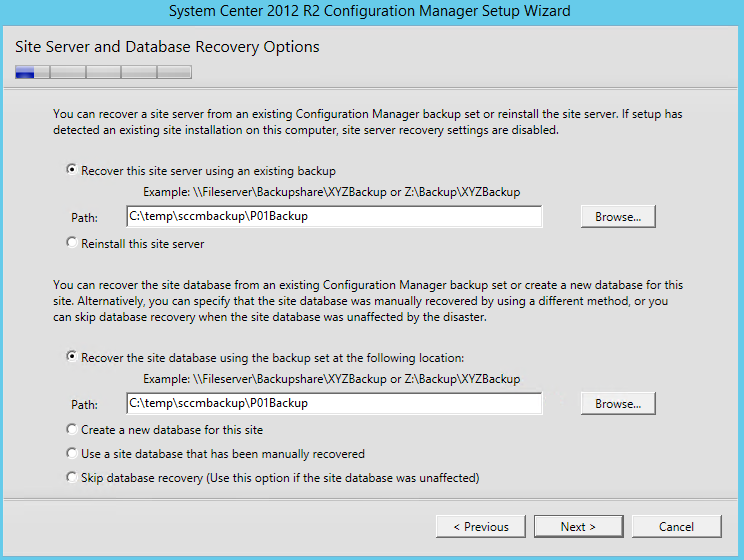The height and width of the screenshot is (560, 744).
Task: Click the site server Example path text
Action: point(332,192)
